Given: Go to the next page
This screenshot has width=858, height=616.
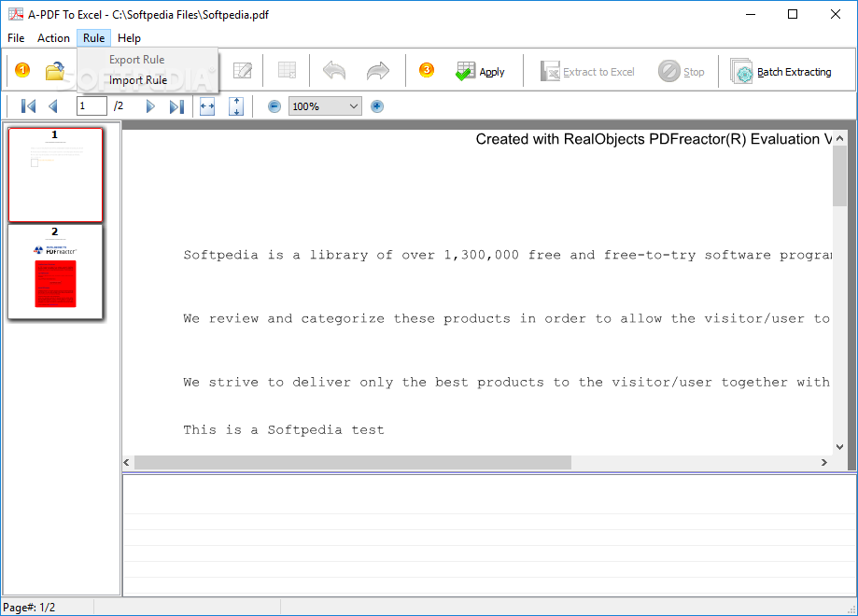Looking at the screenshot, I should click(150, 106).
